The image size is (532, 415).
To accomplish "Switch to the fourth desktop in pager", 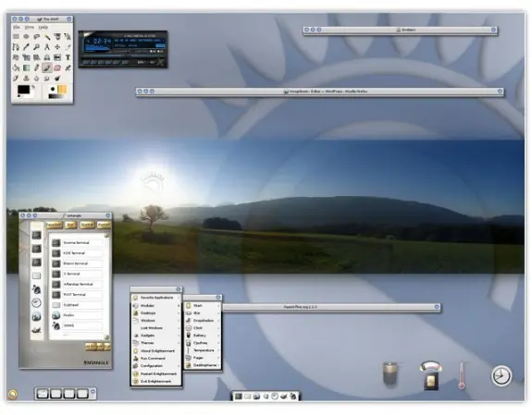I will [x=82, y=394].
